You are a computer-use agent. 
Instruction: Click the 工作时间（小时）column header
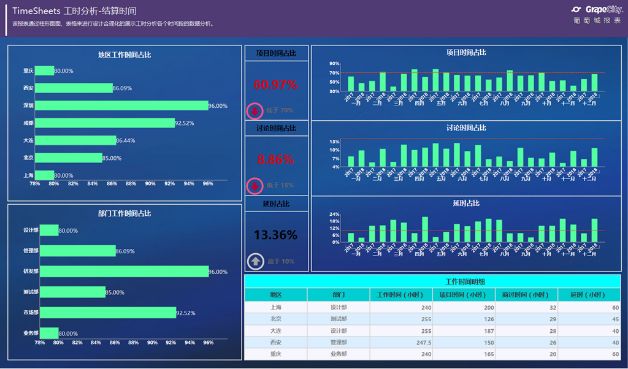(401, 294)
